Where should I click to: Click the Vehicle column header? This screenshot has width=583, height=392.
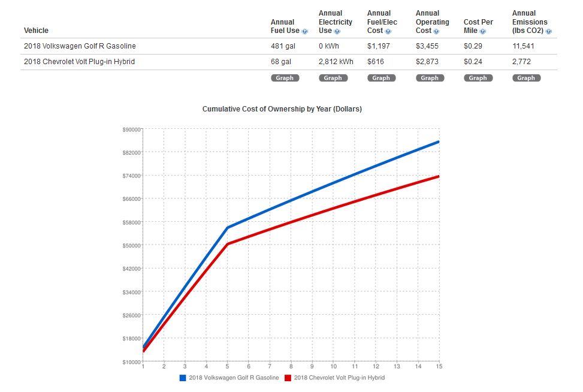(36, 31)
